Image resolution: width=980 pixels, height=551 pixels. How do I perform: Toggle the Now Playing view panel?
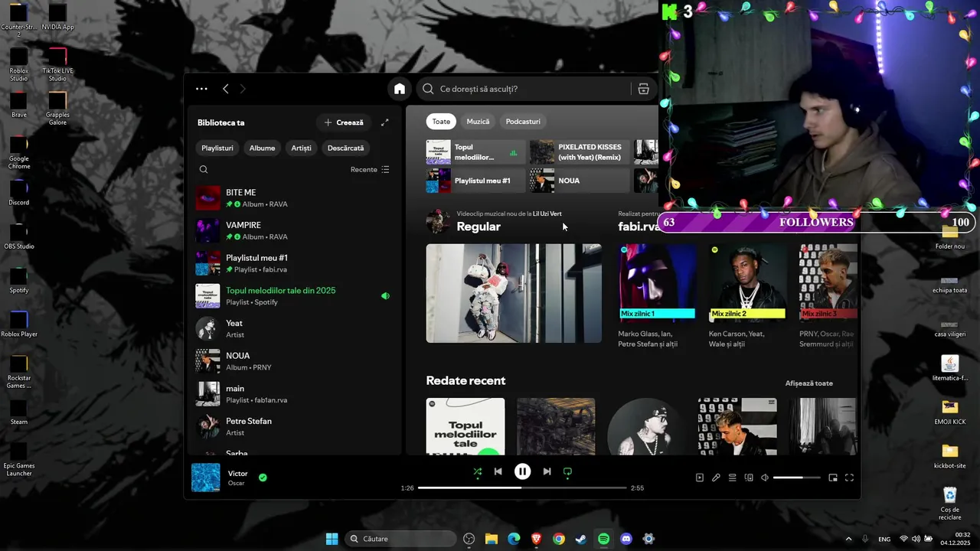pyautogui.click(x=699, y=478)
